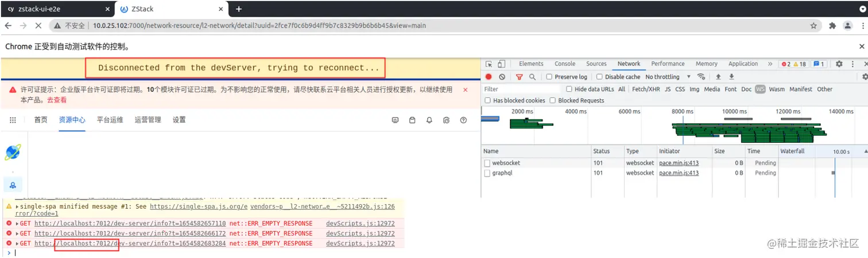
Task: Select the All request type filter
Action: (x=622, y=89)
